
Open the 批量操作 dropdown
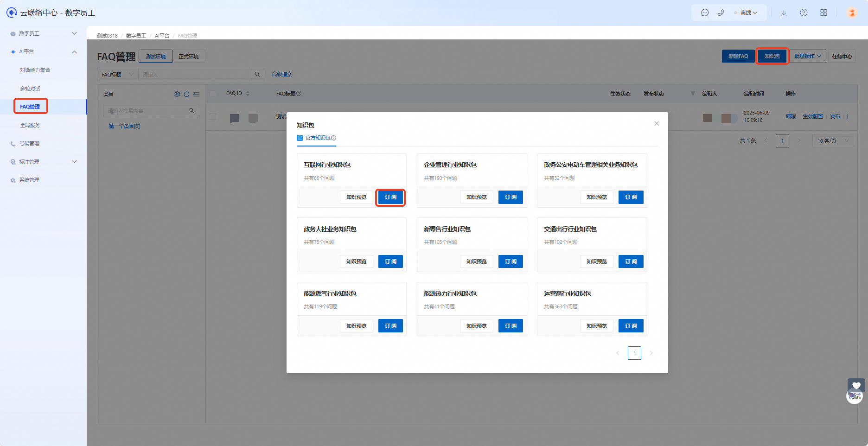click(808, 56)
